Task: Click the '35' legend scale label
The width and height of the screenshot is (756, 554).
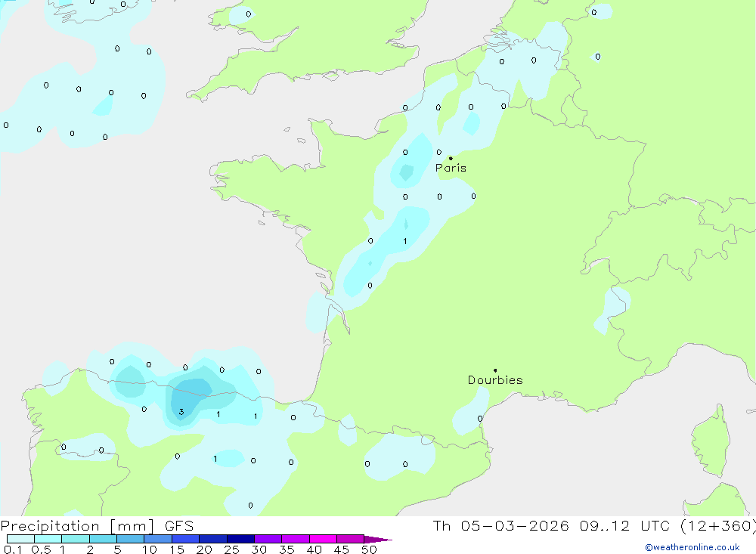Action: 287,549
